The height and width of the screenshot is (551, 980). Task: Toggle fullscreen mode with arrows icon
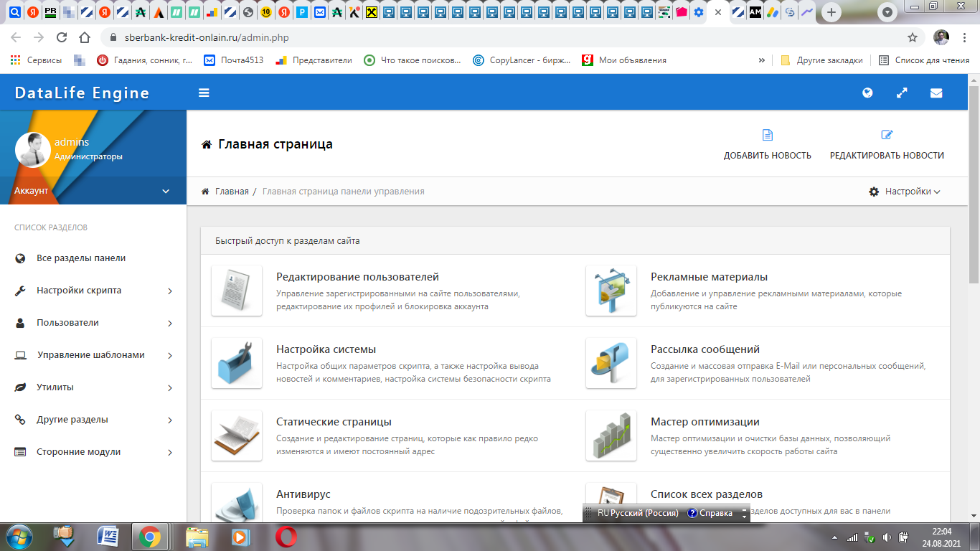point(902,93)
